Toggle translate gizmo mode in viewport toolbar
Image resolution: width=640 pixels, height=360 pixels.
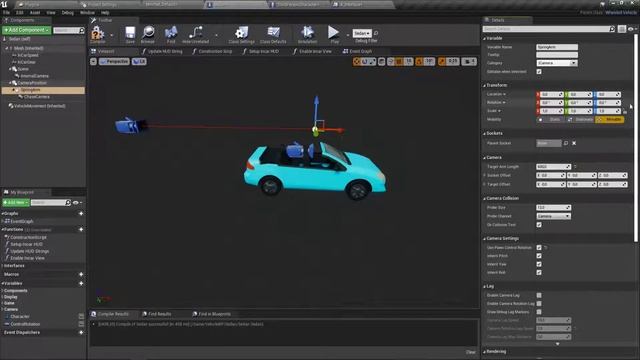point(357,62)
